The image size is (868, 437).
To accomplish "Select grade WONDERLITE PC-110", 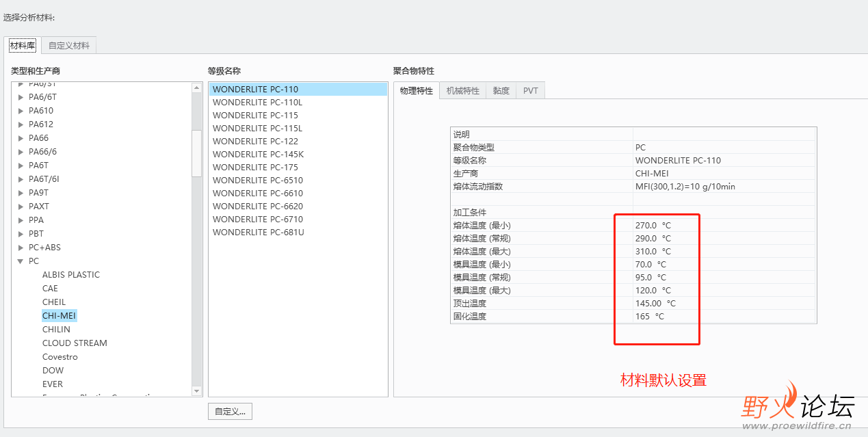I will pyautogui.click(x=298, y=90).
